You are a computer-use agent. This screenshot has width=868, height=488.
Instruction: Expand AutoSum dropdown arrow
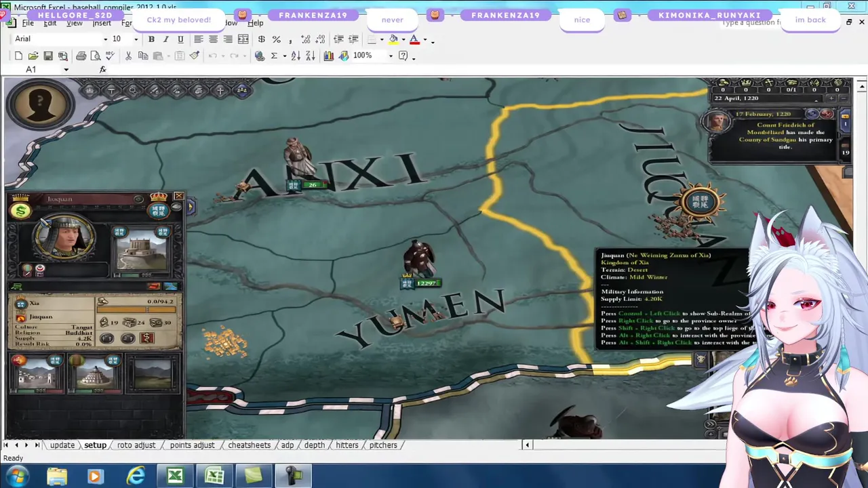pyautogui.click(x=284, y=56)
